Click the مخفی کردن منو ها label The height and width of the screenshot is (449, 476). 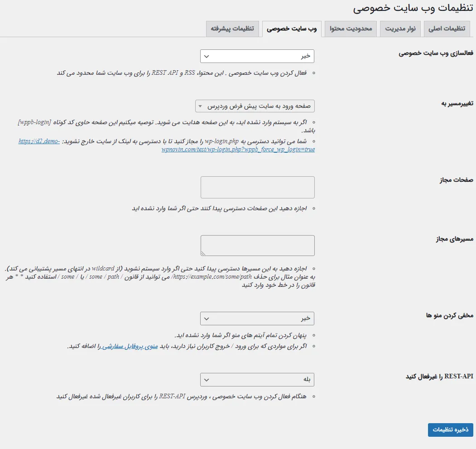click(450, 315)
